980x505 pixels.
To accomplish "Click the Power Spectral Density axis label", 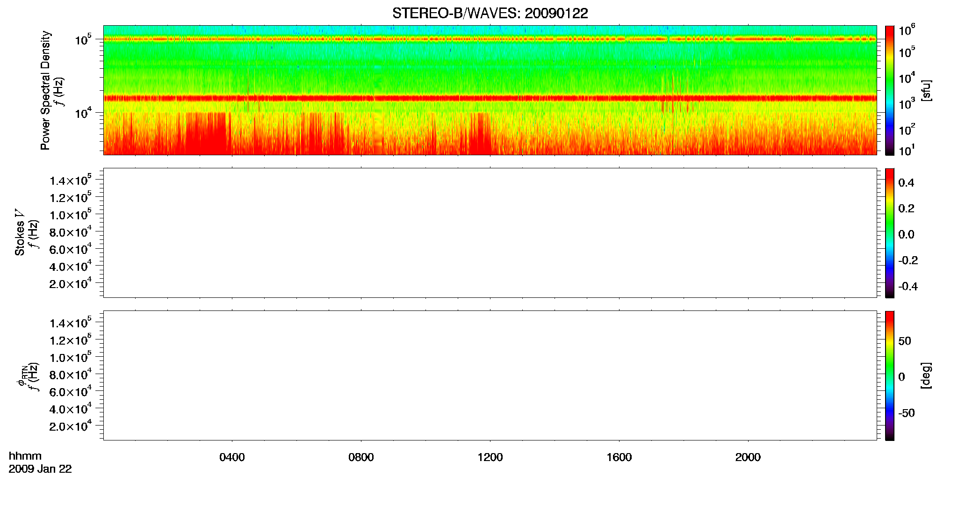I will 45,90.
